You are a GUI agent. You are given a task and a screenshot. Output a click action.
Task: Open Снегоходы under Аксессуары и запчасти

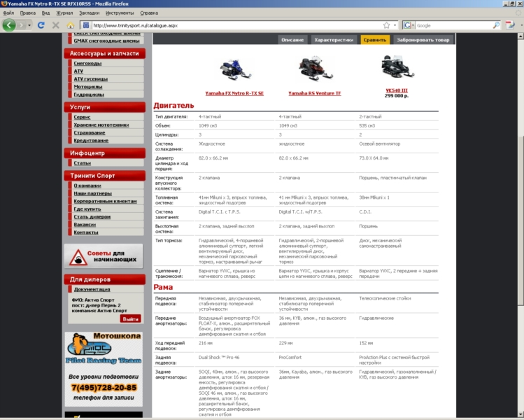[x=87, y=63]
